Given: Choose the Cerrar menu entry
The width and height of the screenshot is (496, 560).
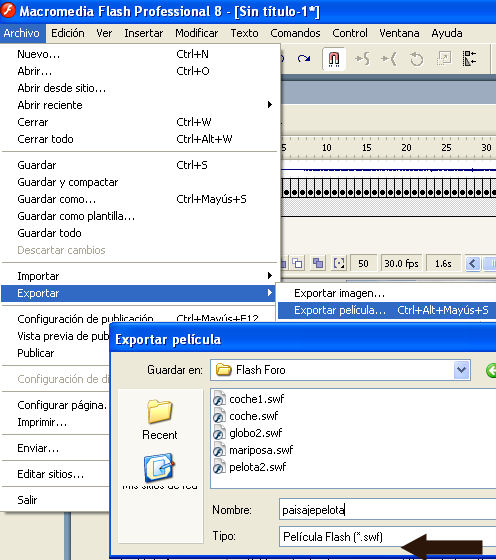Looking at the screenshot, I should (139, 122).
